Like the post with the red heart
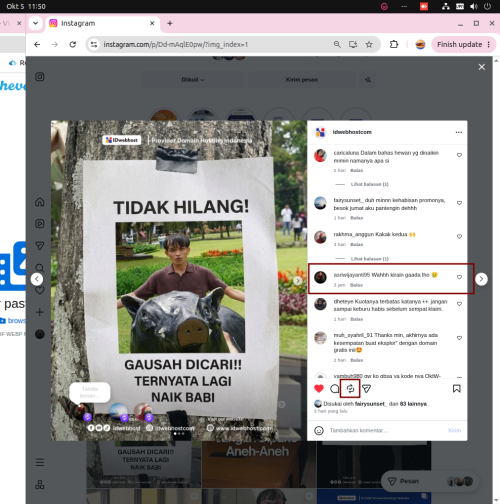500x504 pixels. pos(319,389)
